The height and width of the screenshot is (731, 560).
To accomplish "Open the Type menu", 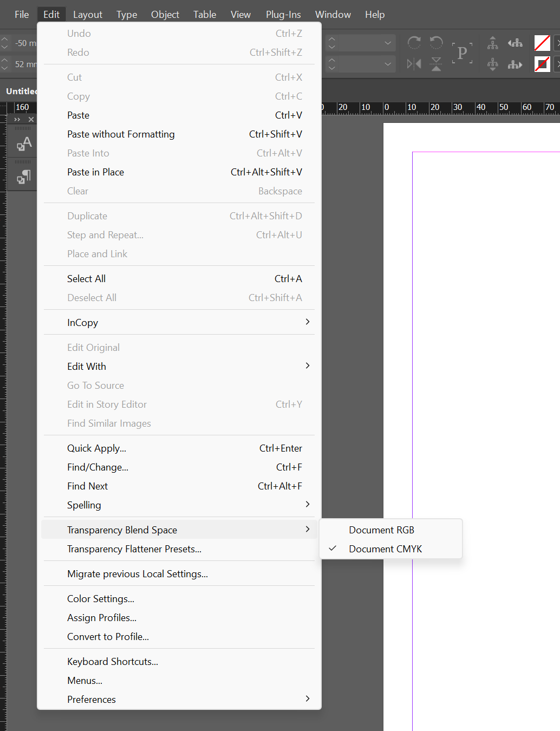I will 127,15.
